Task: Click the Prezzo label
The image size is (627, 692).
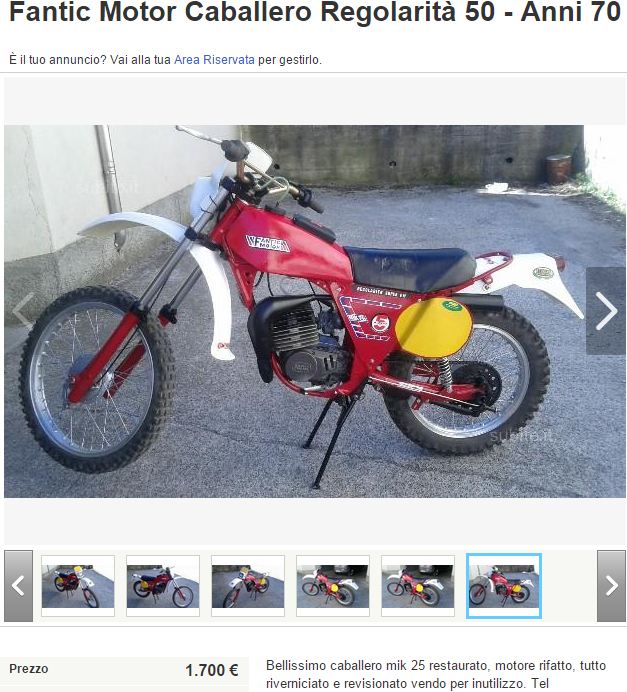Action: pos(29,669)
